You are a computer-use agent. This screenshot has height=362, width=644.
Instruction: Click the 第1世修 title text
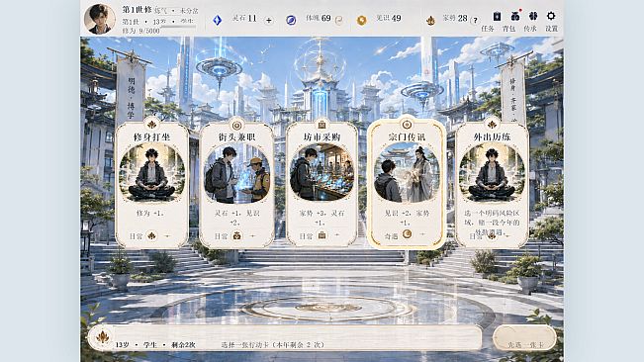pyautogui.click(x=137, y=10)
